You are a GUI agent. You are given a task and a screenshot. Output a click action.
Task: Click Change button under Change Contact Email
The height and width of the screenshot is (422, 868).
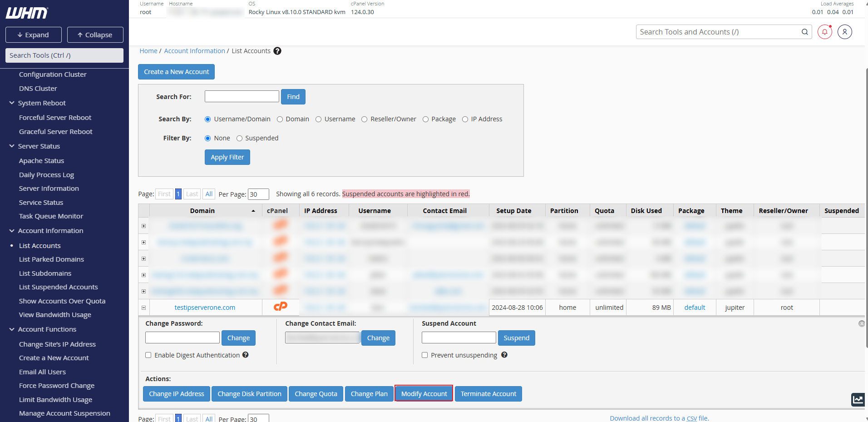[378, 338]
